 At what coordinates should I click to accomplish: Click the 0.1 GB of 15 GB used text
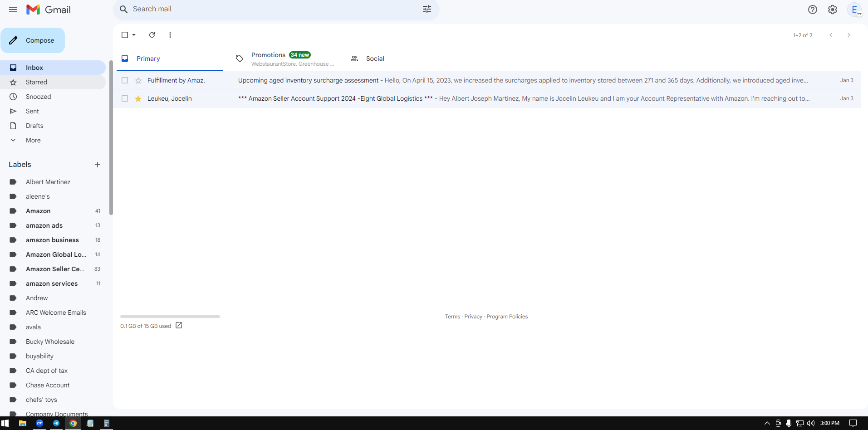tap(146, 326)
